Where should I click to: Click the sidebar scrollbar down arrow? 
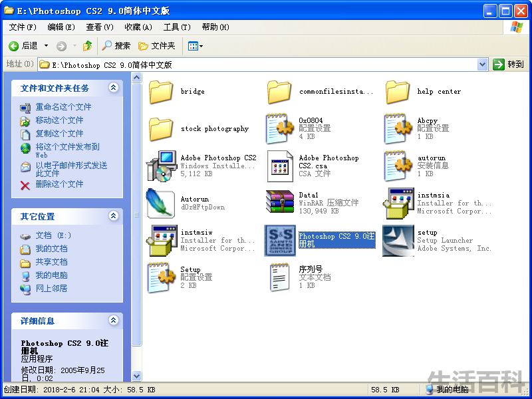[x=137, y=376]
